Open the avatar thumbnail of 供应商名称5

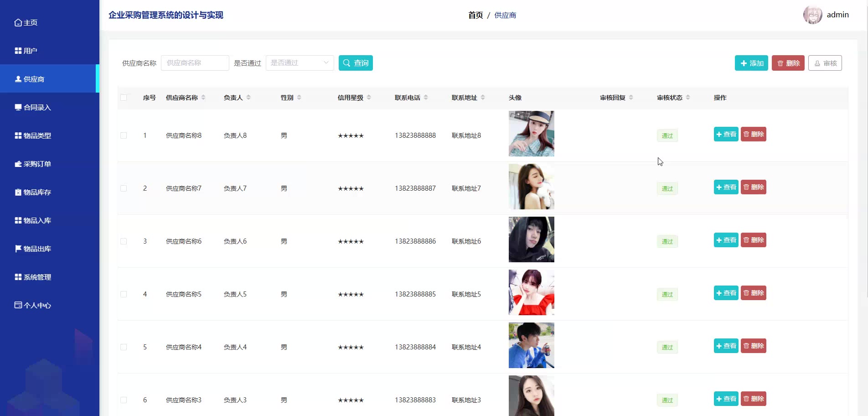pyautogui.click(x=531, y=292)
